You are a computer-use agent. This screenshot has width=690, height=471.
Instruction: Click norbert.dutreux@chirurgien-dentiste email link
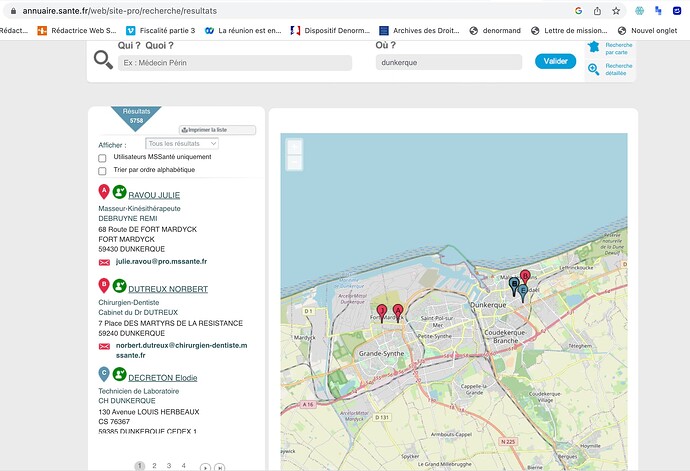tap(182, 350)
